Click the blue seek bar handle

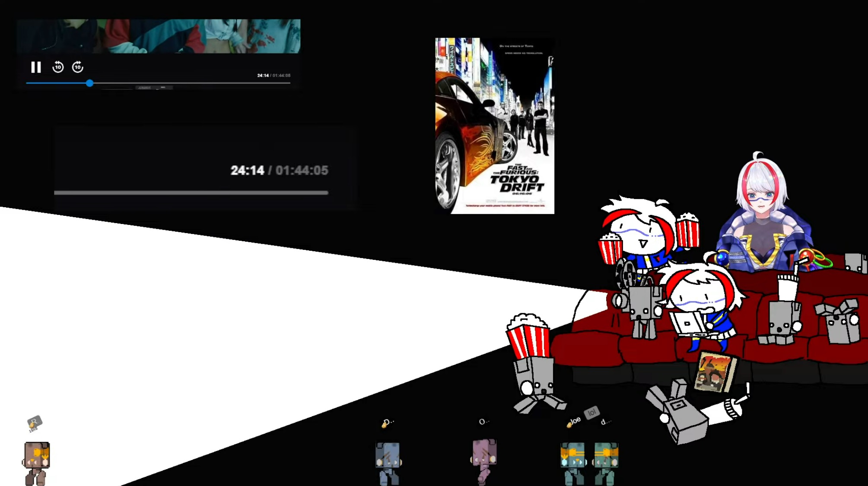click(x=89, y=83)
